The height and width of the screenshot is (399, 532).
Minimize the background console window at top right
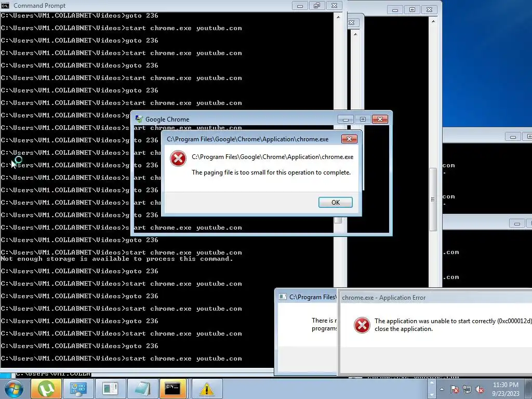click(395, 10)
